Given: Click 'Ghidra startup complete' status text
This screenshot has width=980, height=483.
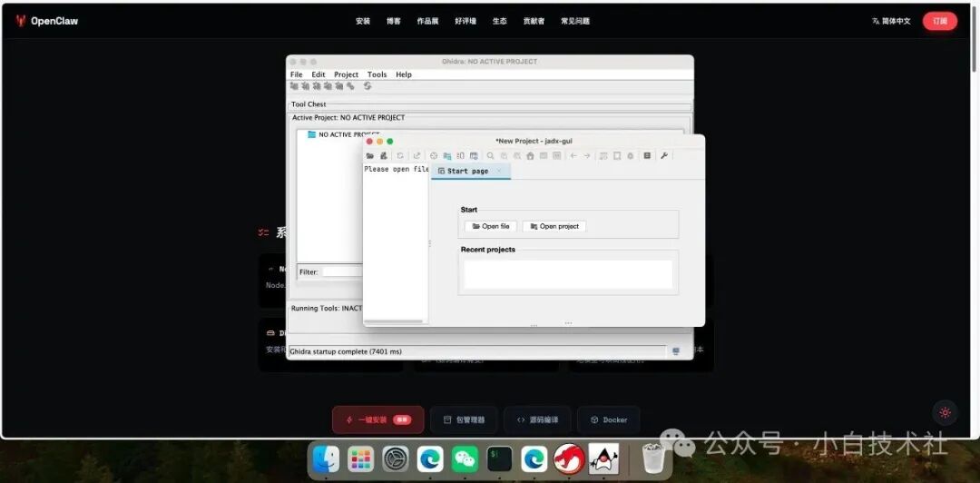Looking at the screenshot, I should (346, 351).
